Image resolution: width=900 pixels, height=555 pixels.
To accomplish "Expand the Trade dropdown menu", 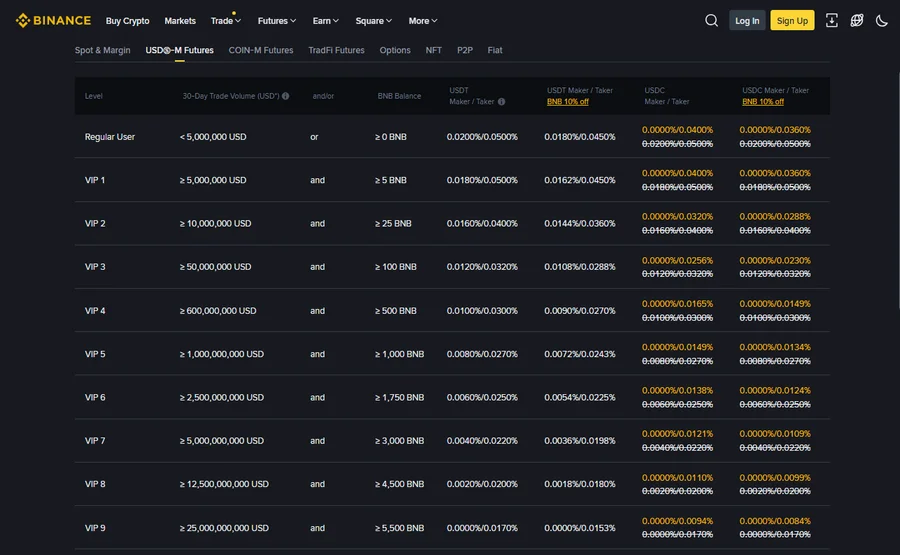I will tap(226, 21).
